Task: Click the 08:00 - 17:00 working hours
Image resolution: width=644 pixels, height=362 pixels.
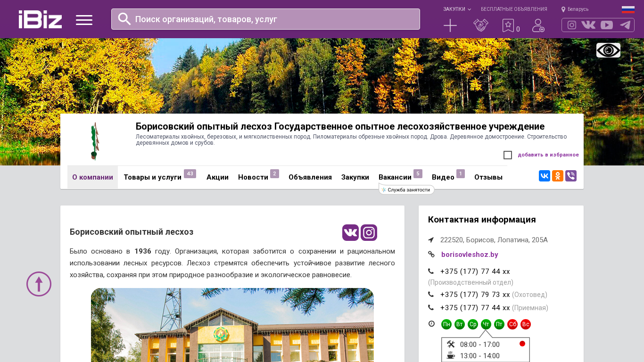Action: (480, 345)
